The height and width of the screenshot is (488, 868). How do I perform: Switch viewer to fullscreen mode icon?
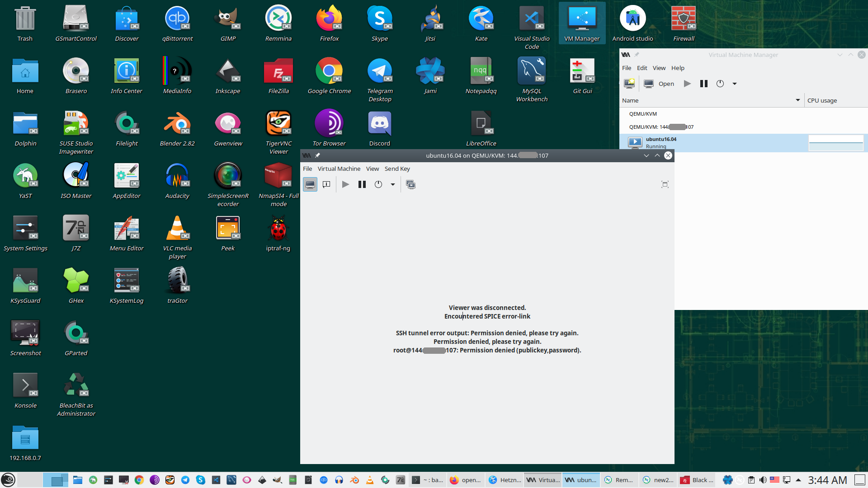click(665, 184)
